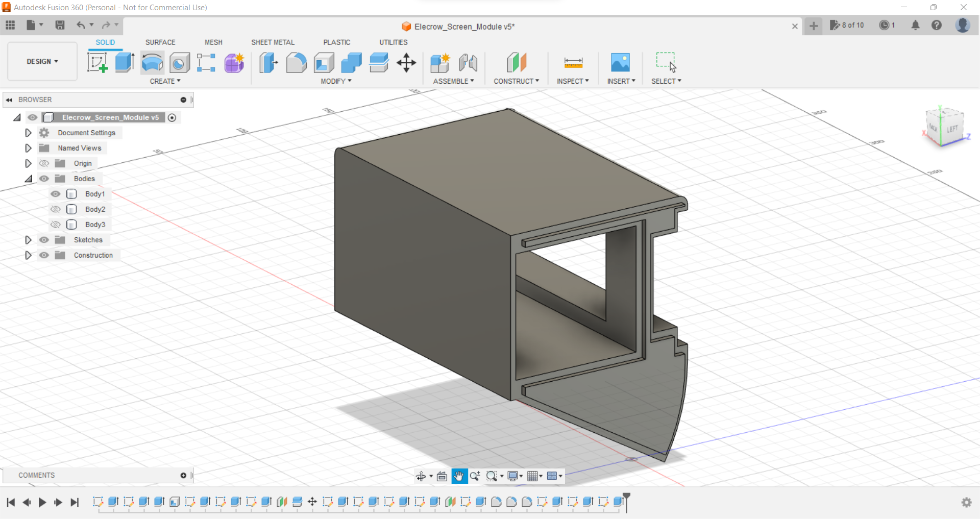Click the Select tool icon
This screenshot has height=519, width=980.
click(x=666, y=62)
